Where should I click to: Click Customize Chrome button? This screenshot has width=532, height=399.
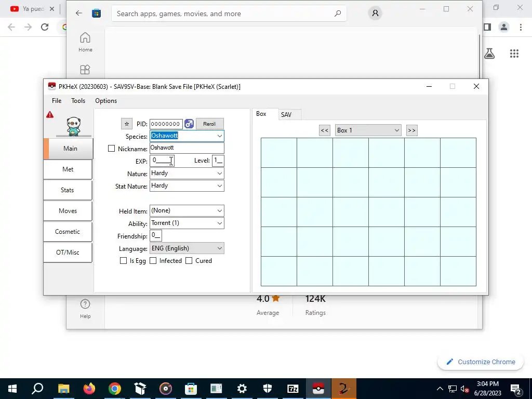pos(481,362)
